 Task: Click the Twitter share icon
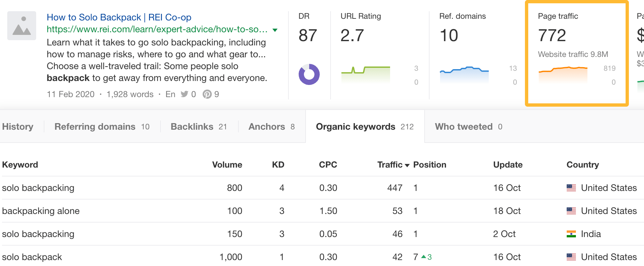pos(185,94)
